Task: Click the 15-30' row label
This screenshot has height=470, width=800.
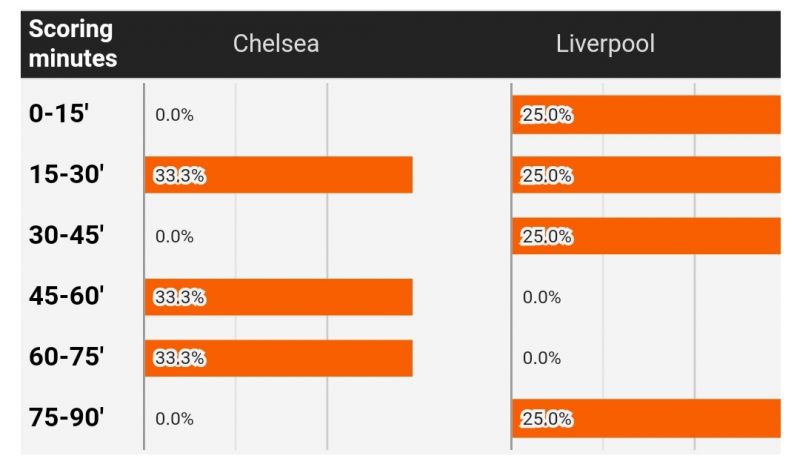Action: pos(67,174)
